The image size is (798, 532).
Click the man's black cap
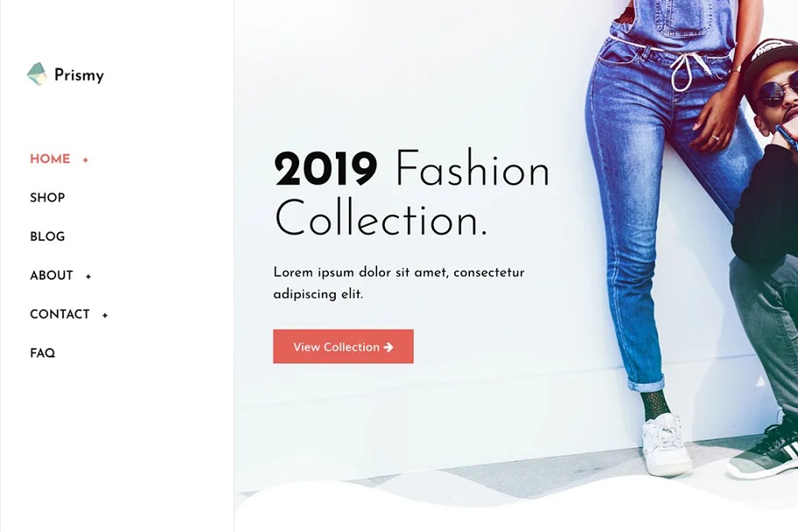coord(770,59)
